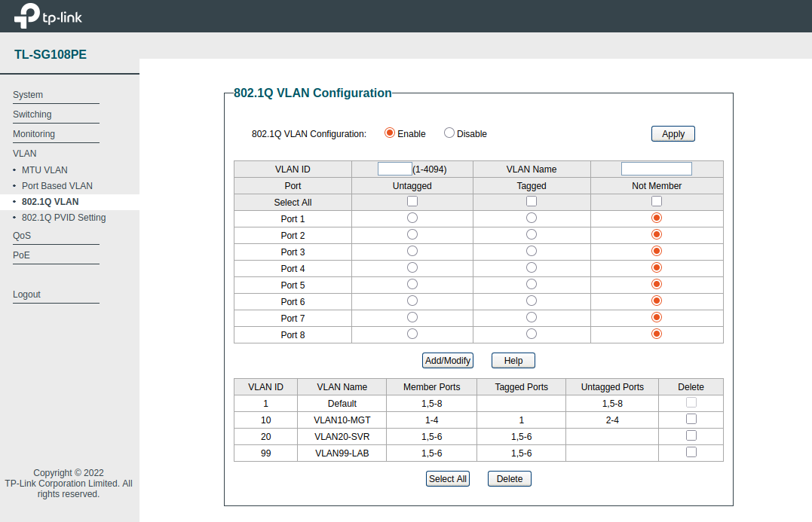The image size is (812, 522).
Task: Check the Delete box for VLAN10-MGT
Action: (691, 419)
